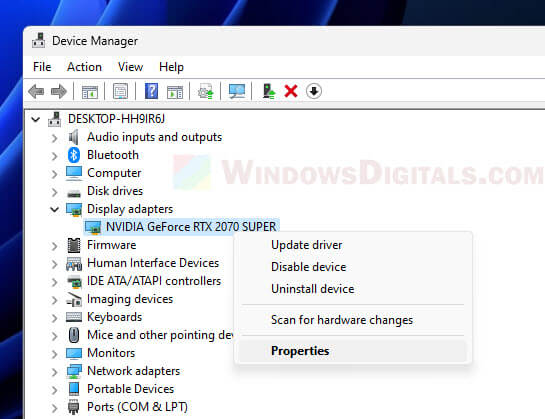Expand the Bluetooth category chevron
The height and width of the screenshot is (419, 545).
[55, 156]
